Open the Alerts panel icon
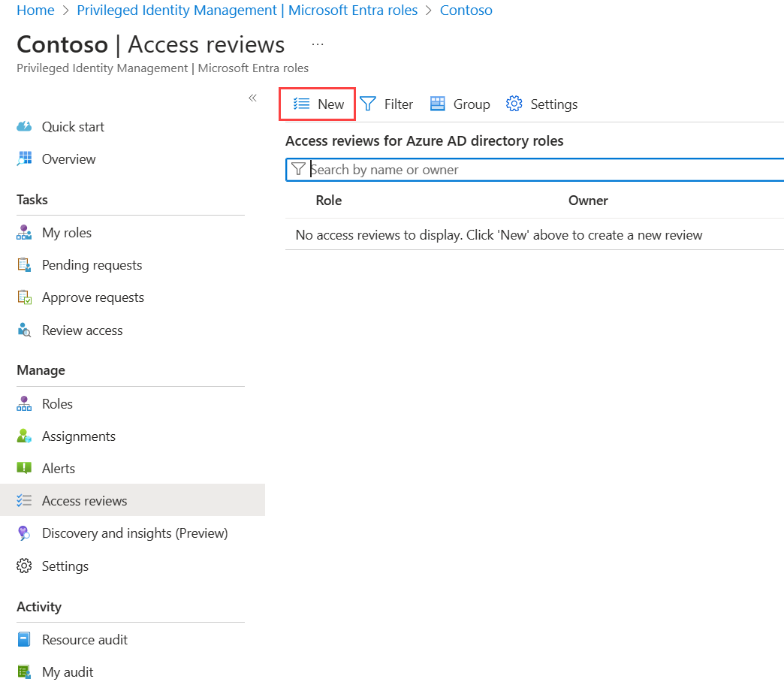 click(25, 468)
